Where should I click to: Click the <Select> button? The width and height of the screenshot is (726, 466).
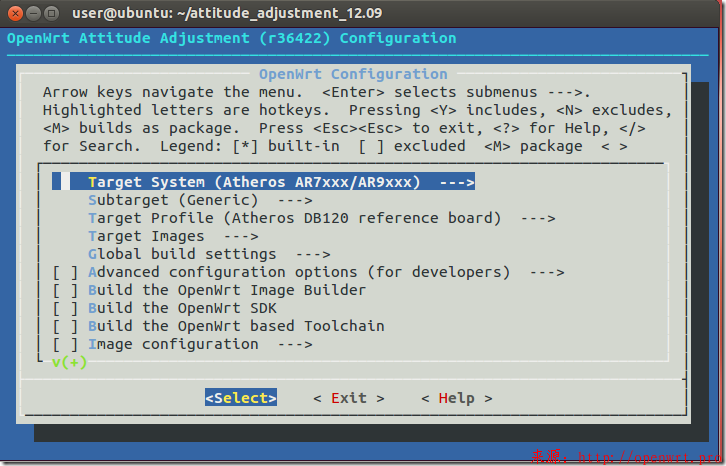click(x=241, y=397)
